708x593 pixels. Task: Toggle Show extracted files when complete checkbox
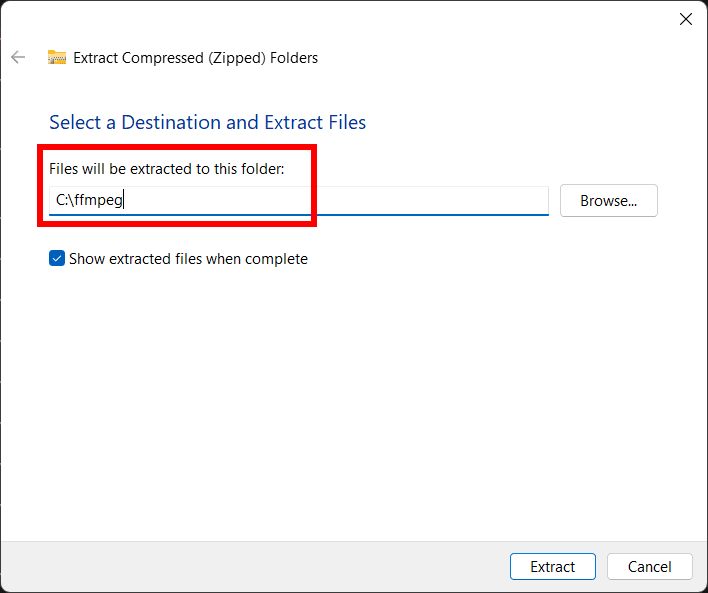point(57,259)
